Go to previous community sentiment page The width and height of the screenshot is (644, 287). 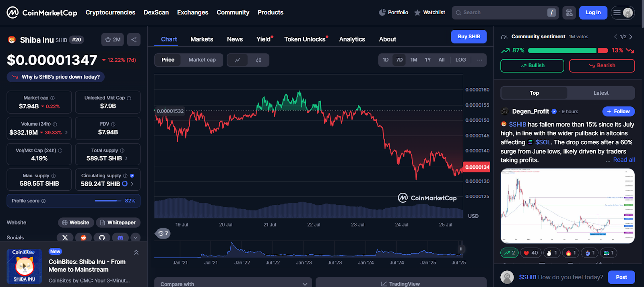(615, 37)
